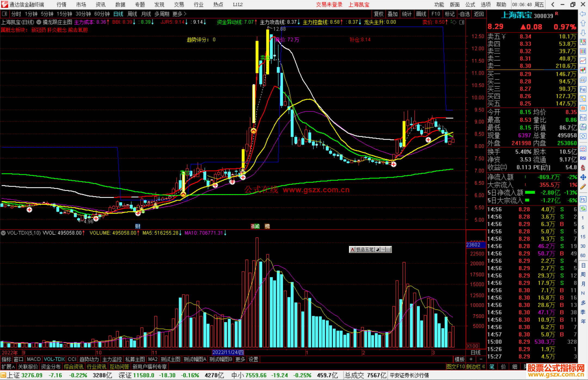Expand the 扩展 panel at bottom left
The height and width of the screenshot is (380, 588).
pos(8,367)
